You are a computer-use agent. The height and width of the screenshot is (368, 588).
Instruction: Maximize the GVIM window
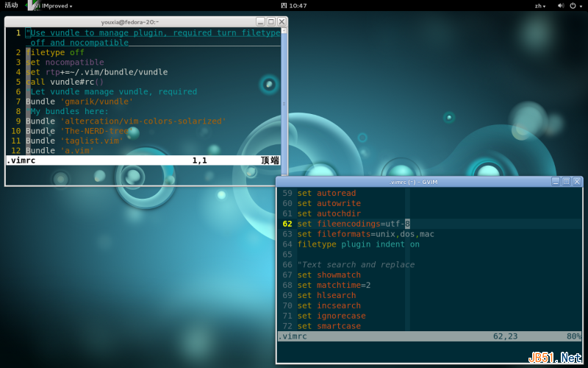point(566,181)
